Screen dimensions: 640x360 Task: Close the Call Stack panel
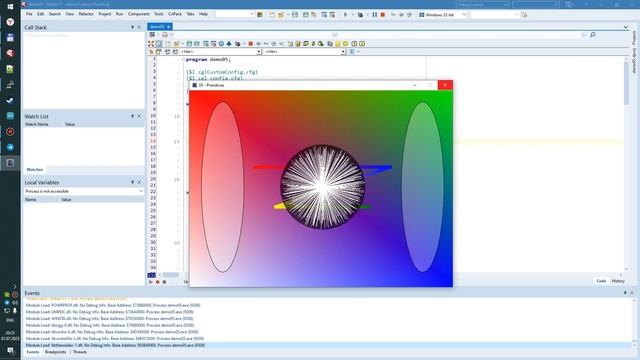point(139,27)
